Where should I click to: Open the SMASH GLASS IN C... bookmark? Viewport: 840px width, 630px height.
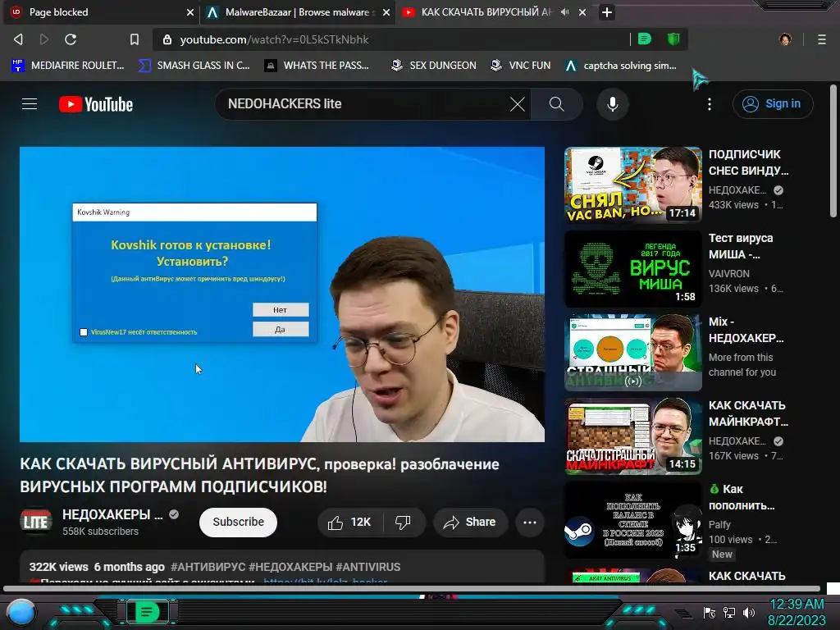pos(194,66)
